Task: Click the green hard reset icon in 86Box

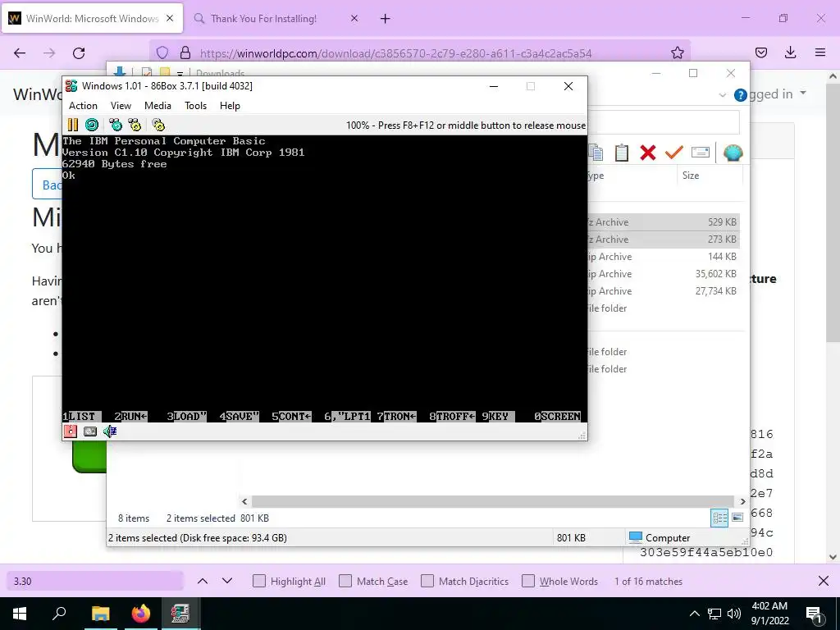Action: 92,125
